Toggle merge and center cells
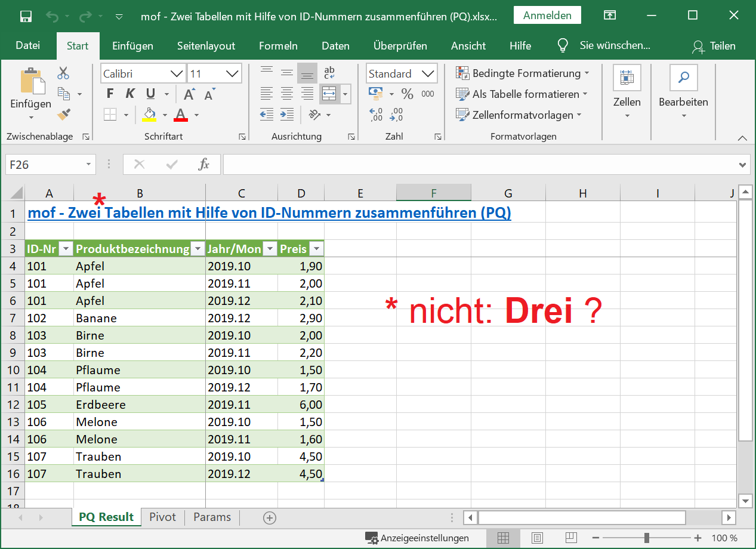756x549 pixels. coord(329,94)
